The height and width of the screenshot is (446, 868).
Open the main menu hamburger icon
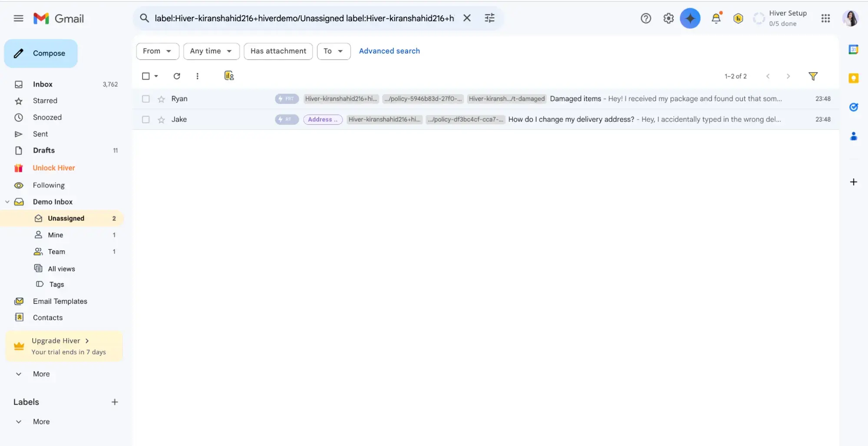pos(18,18)
